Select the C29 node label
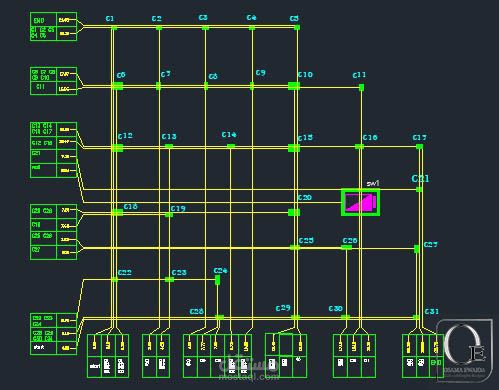The image size is (499, 390). 283,308
